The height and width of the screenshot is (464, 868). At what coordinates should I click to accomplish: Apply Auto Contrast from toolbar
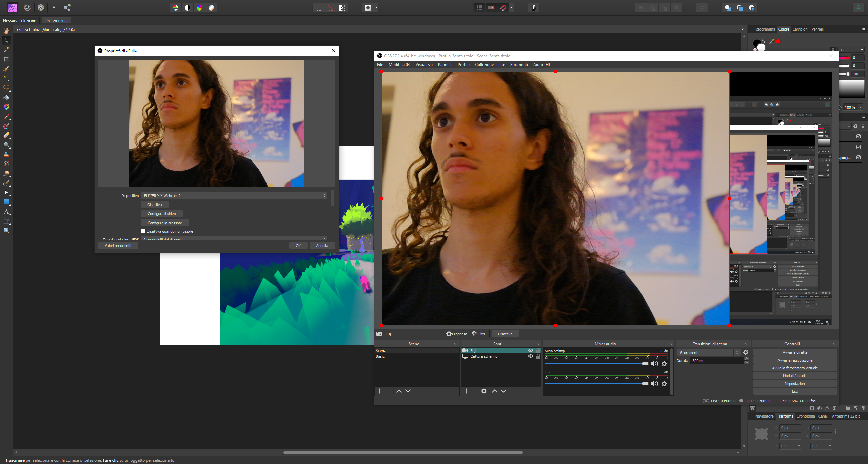(188, 8)
